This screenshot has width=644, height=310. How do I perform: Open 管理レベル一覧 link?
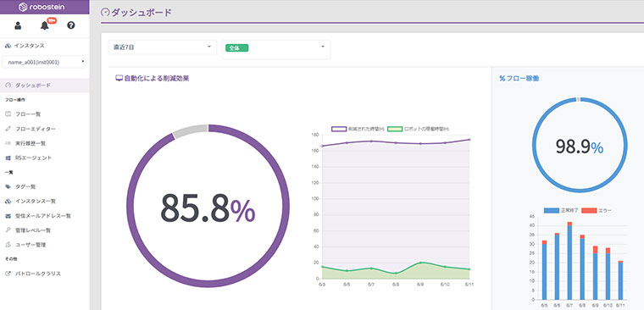tap(33, 230)
